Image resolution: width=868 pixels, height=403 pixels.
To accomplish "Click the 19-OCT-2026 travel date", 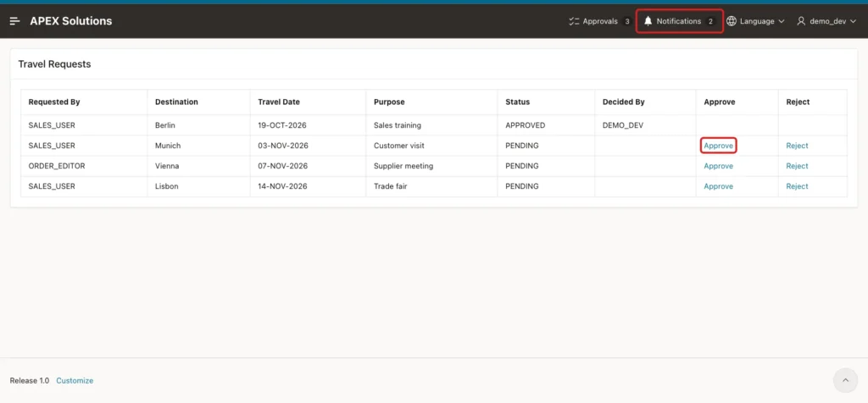I will pyautogui.click(x=282, y=125).
